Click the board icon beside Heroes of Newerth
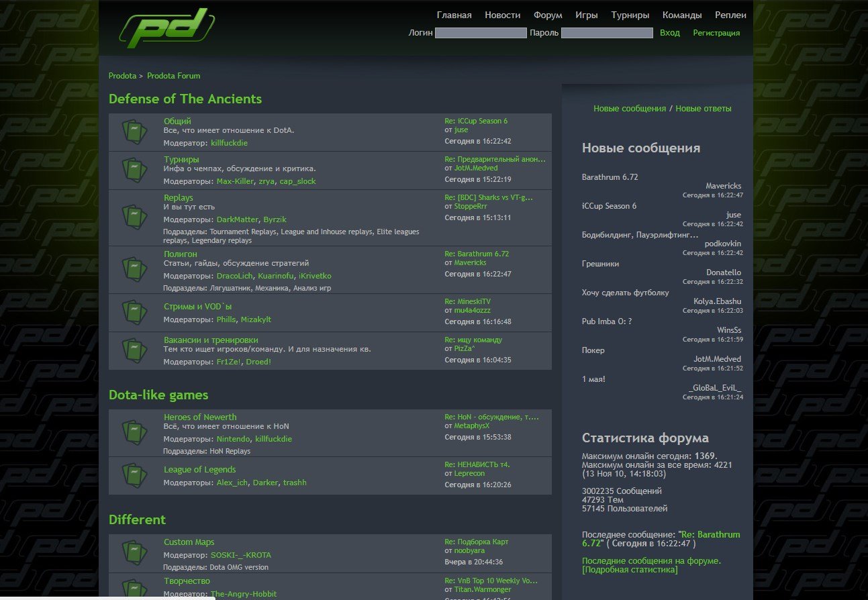The width and height of the screenshot is (868, 600). click(135, 432)
